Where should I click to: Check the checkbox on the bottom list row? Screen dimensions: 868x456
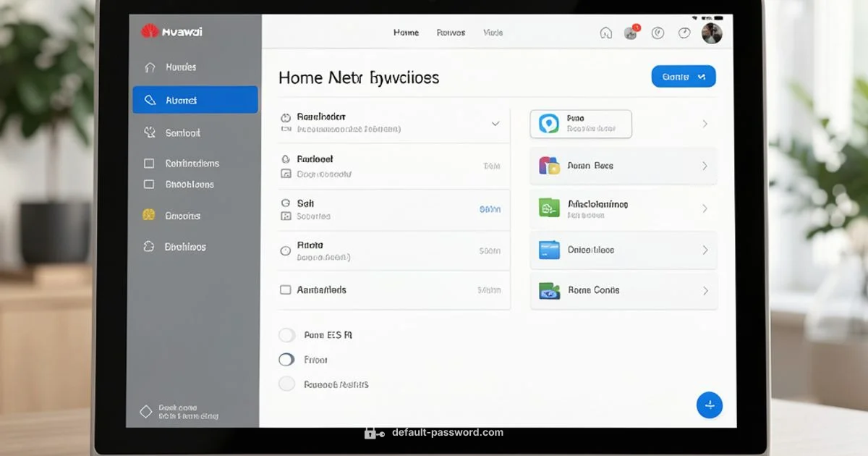tap(286, 289)
